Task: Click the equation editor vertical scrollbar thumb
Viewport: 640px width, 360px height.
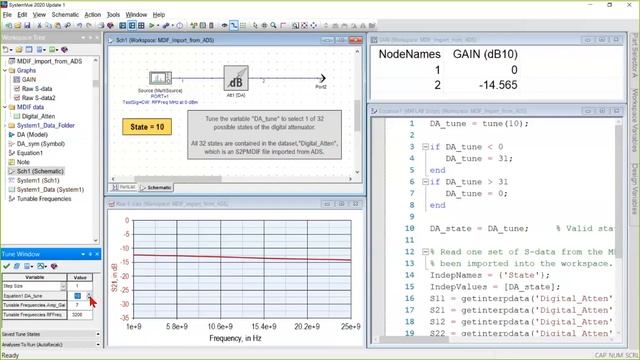Action: 619,191
